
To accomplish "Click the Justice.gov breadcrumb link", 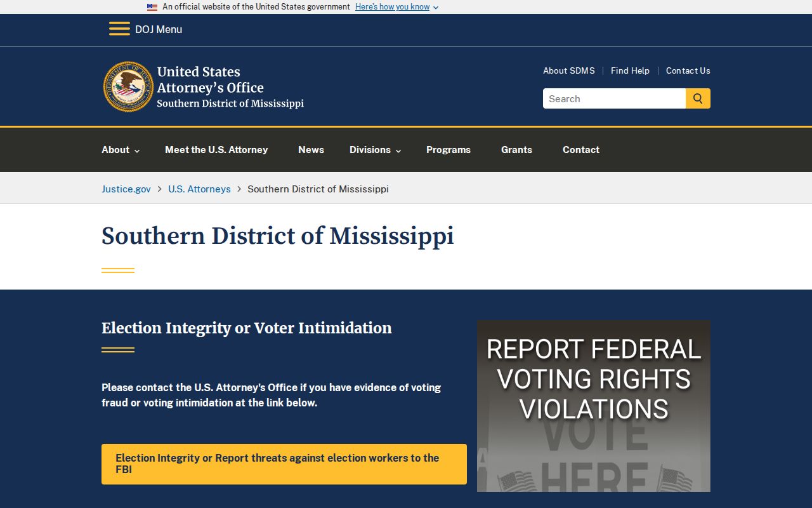I will (126, 189).
